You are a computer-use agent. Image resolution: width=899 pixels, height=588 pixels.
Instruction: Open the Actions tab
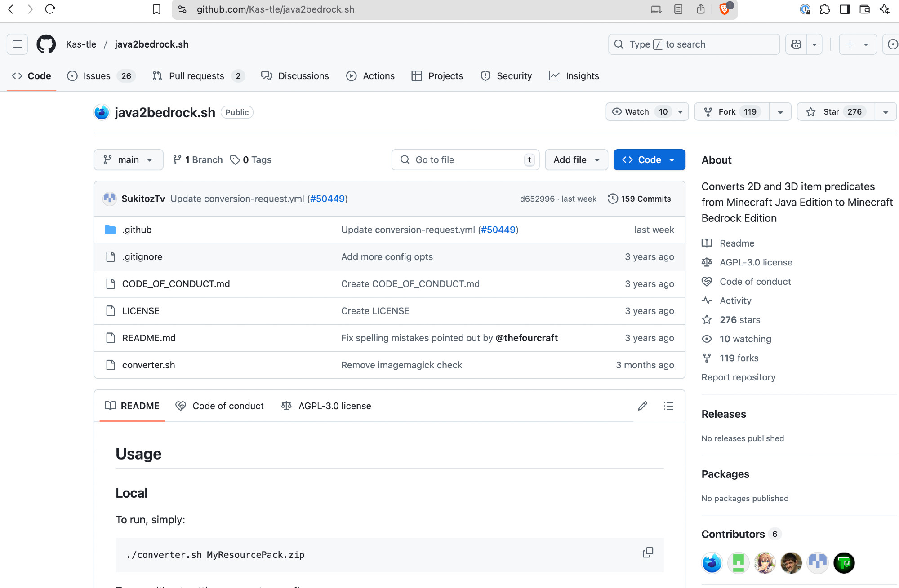[370, 76]
